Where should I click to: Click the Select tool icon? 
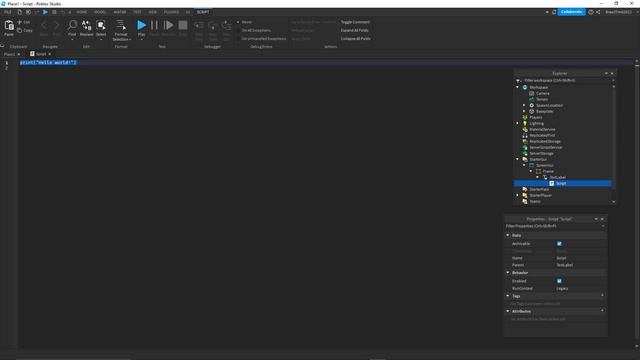coord(101,25)
